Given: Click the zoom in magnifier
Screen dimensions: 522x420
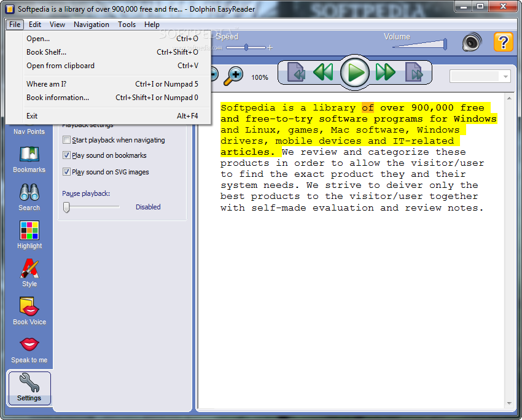Looking at the screenshot, I should 233,76.
